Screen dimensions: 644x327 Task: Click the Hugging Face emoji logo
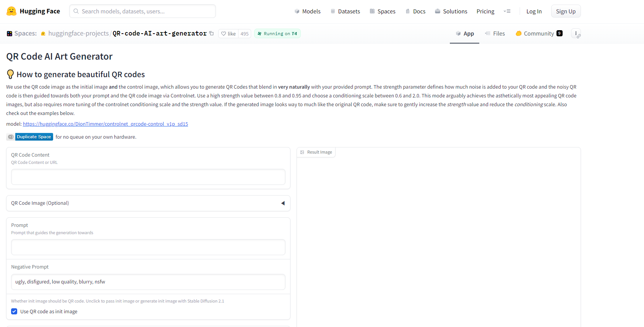11,11
